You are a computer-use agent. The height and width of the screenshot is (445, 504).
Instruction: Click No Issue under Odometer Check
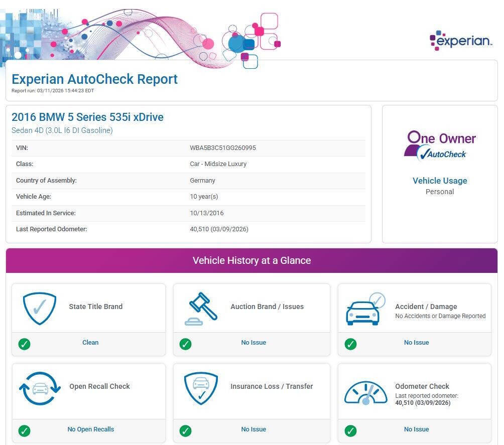416,429
